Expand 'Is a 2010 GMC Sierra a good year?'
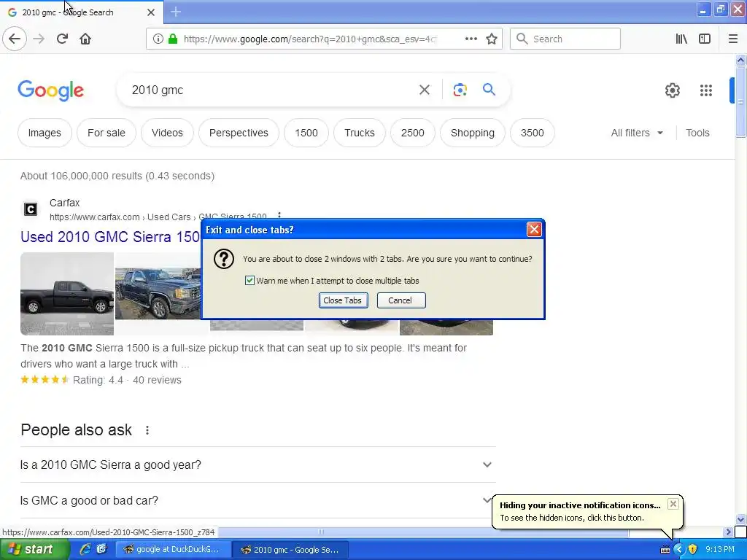This screenshot has width=747, height=560. [x=258, y=464]
